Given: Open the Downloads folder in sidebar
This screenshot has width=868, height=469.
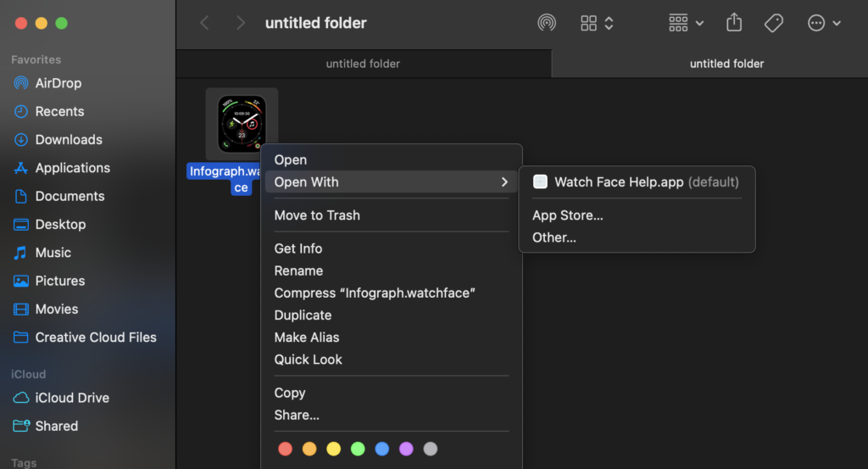Looking at the screenshot, I should point(68,140).
